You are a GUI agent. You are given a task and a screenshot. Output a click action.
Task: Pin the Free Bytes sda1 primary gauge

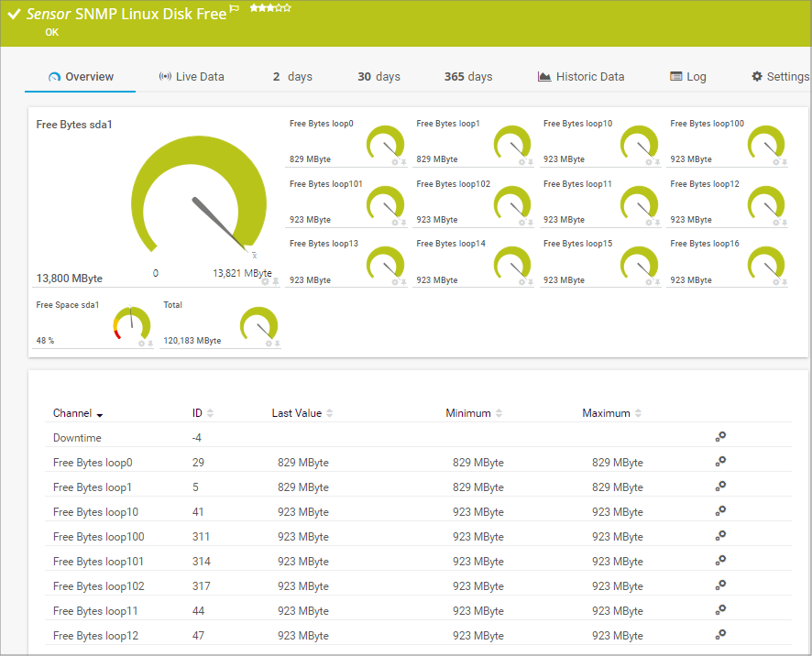[275, 281]
